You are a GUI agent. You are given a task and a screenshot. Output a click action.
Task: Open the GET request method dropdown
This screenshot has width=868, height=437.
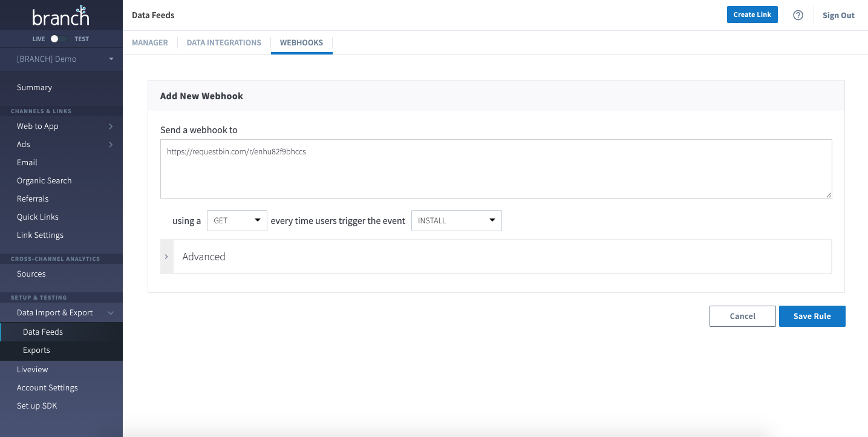click(x=237, y=221)
